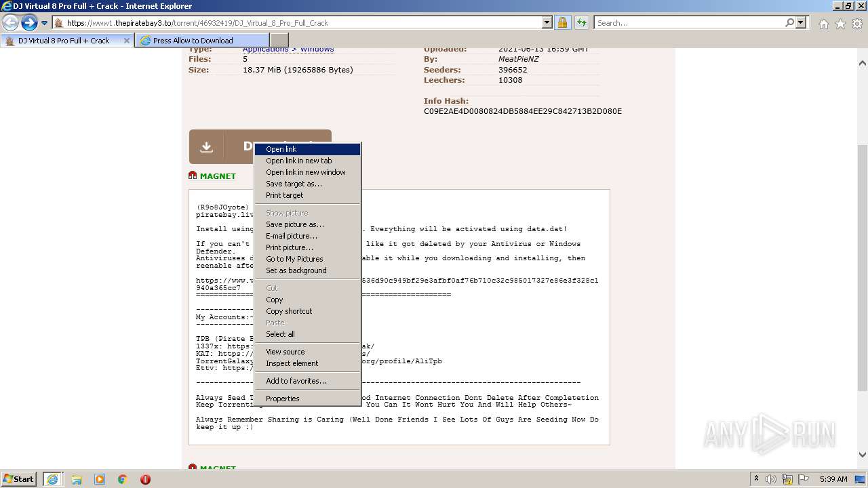Open Google Chrome taskbar icon
Screen dimensions: 868x488
[123, 479]
